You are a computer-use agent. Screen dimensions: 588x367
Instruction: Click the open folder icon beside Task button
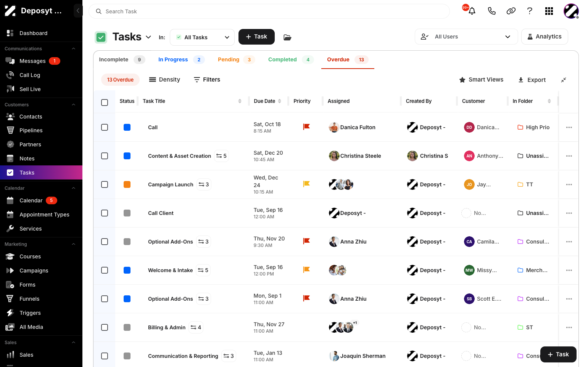pyautogui.click(x=287, y=37)
